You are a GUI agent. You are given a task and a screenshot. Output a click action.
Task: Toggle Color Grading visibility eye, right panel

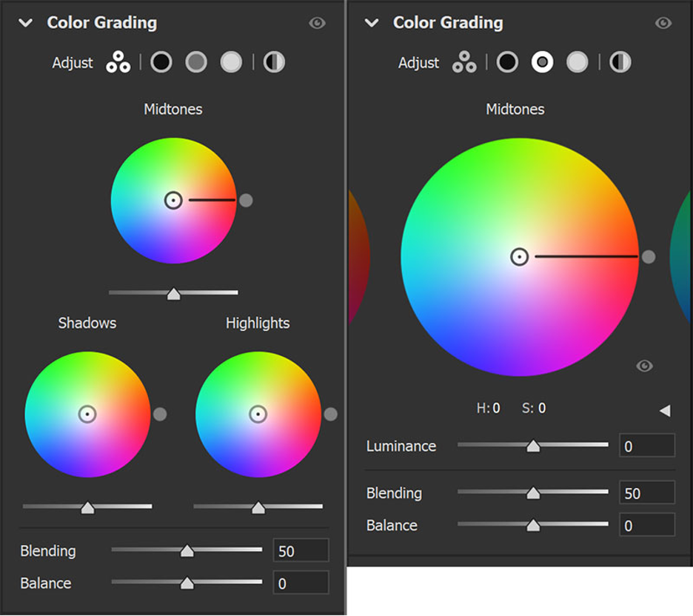coord(663,23)
